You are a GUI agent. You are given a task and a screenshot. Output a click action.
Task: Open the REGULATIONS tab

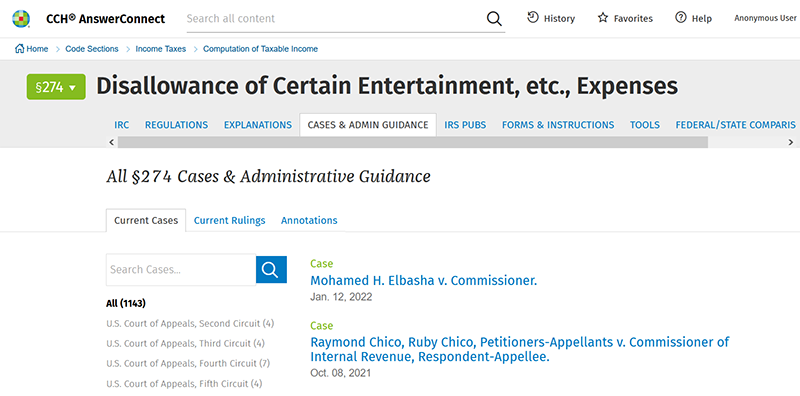click(x=177, y=125)
